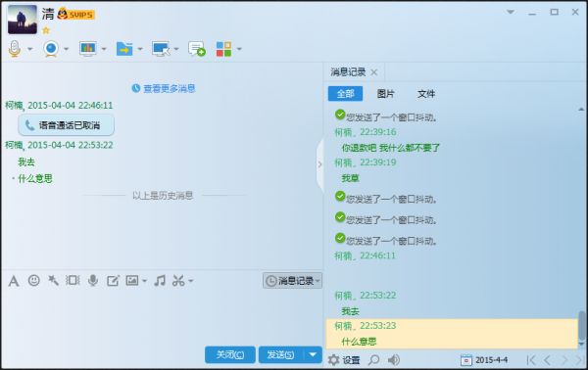Start a video call with webcam icon
588x370 pixels.
coord(51,49)
